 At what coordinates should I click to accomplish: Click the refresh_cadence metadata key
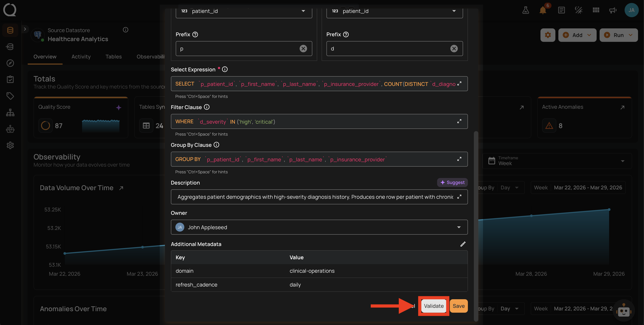pyautogui.click(x=196, y=285)
